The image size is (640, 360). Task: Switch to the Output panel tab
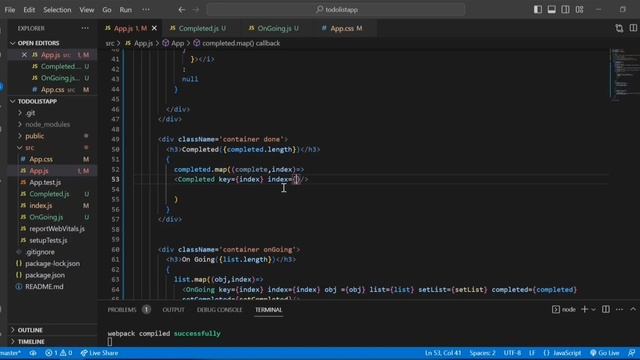pos(173,310)
